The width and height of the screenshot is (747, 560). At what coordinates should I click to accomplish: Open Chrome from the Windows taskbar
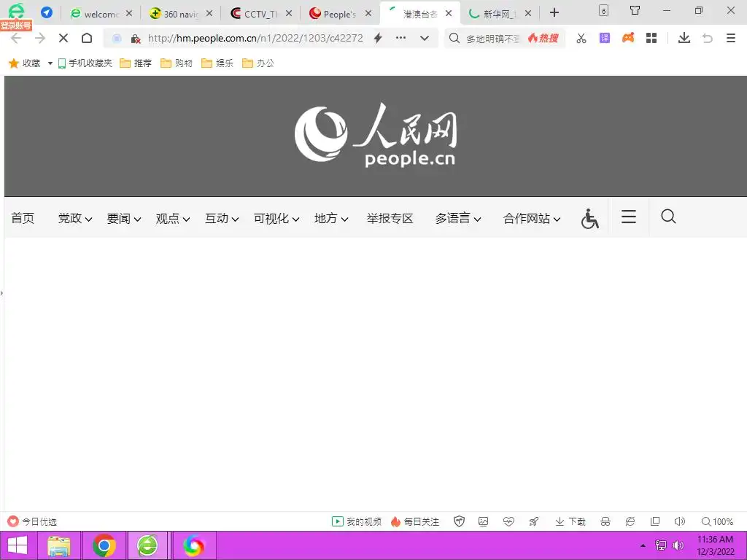point(104,545)
